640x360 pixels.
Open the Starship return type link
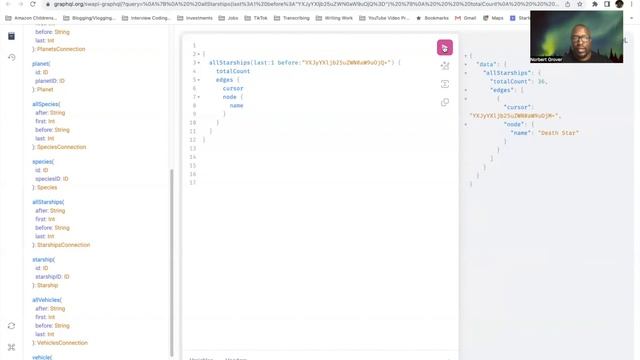pyautogui.click(x=48, y=285)
